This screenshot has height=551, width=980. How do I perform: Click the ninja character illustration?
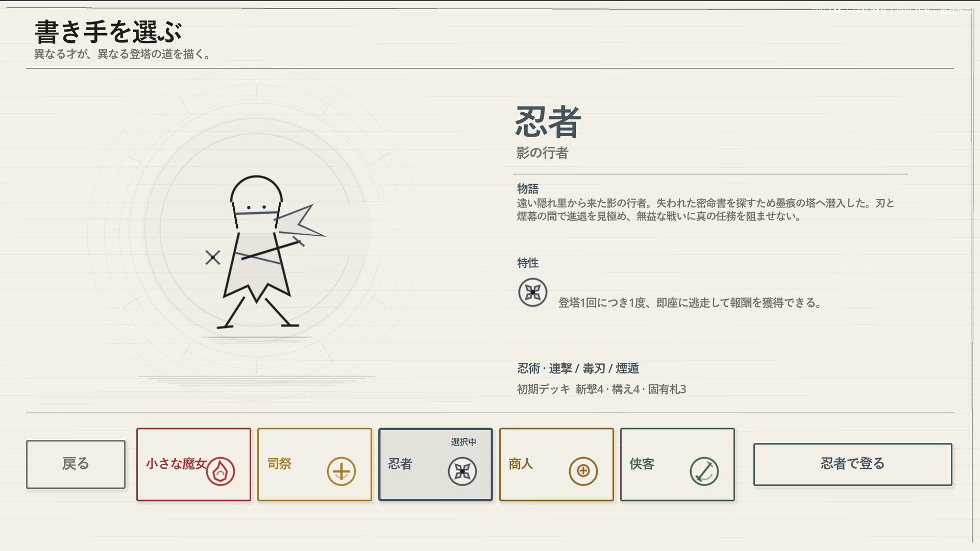pyautogui.click(x=265, y=252)
